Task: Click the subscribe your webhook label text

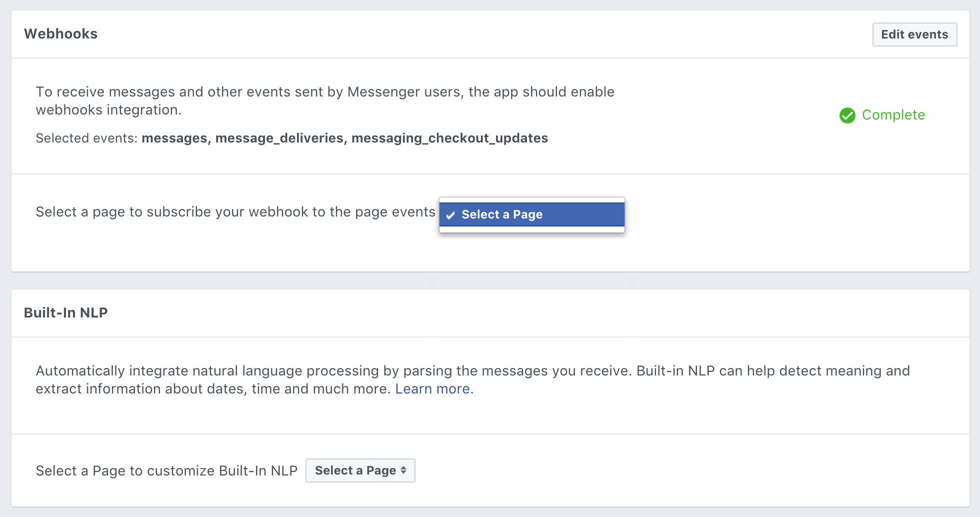Action: click(x=235, y=212)
